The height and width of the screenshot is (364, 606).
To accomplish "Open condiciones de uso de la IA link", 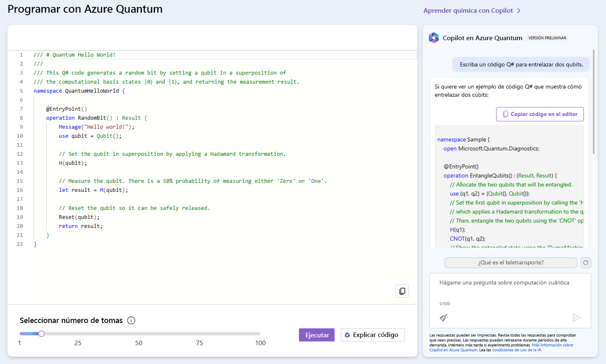I will point(517,350).
